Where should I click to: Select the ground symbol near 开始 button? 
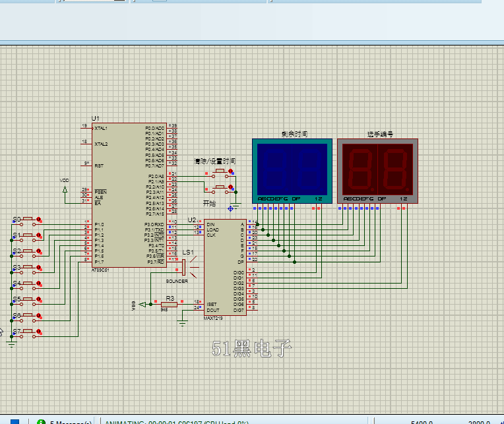[236, 206]
